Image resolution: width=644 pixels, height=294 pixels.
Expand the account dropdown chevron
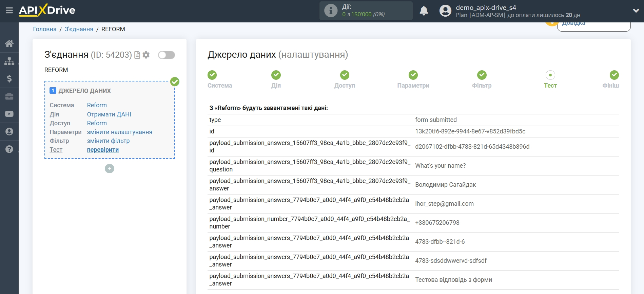pos(636,11)
